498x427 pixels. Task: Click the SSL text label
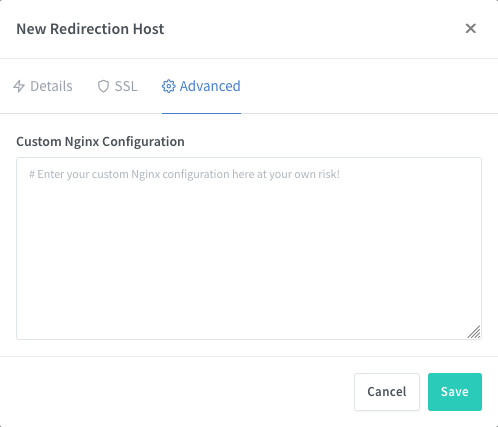(126, 86)
